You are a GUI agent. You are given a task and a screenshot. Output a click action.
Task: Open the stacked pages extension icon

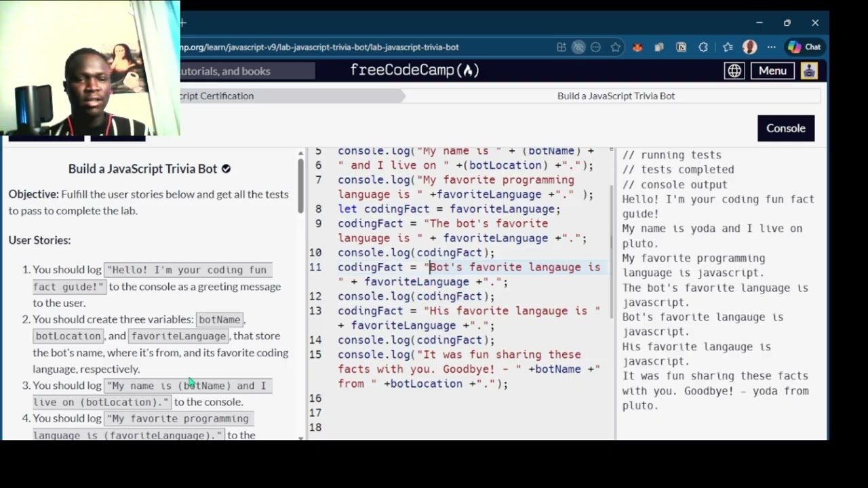659,47
